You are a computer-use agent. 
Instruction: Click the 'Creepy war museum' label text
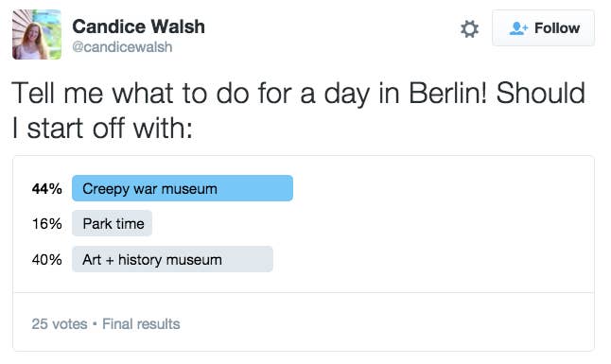coord(149,189)
